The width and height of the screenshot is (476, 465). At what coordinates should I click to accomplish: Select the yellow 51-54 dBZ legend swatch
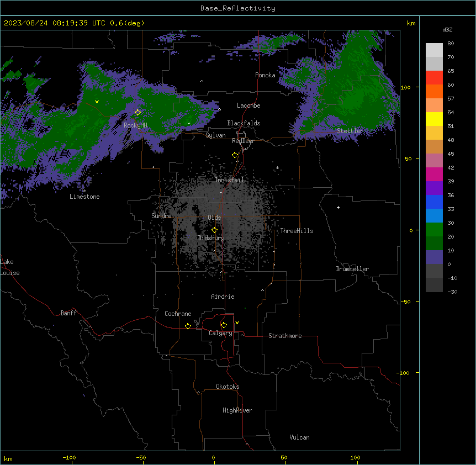[x=434, y=119]
